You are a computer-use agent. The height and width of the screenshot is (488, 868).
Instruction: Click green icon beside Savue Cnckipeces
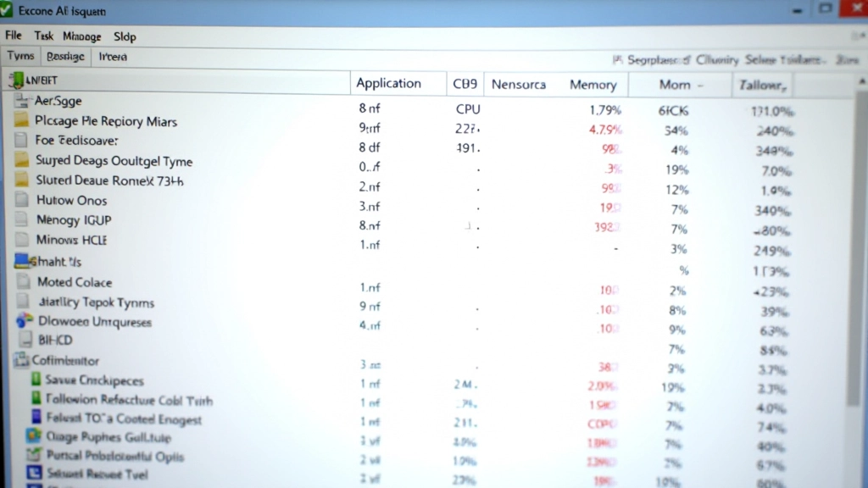pyautogui.click(x=36, y=380)
